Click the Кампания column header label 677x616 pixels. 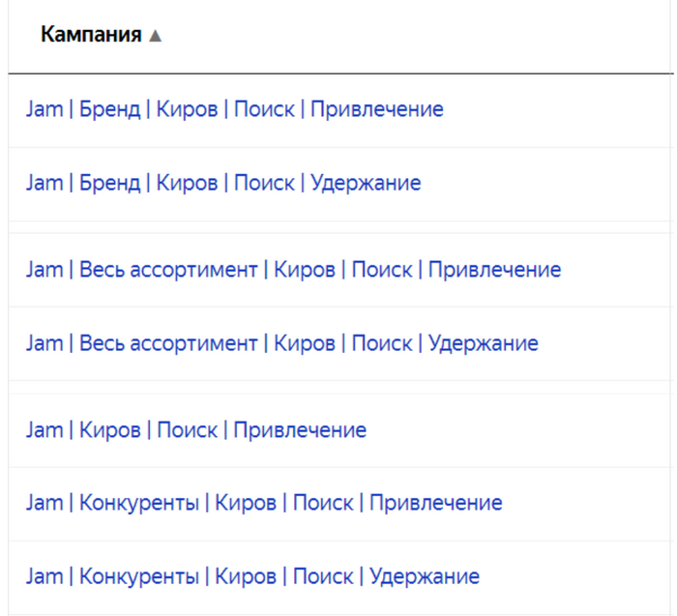click(x=91, y=36)
